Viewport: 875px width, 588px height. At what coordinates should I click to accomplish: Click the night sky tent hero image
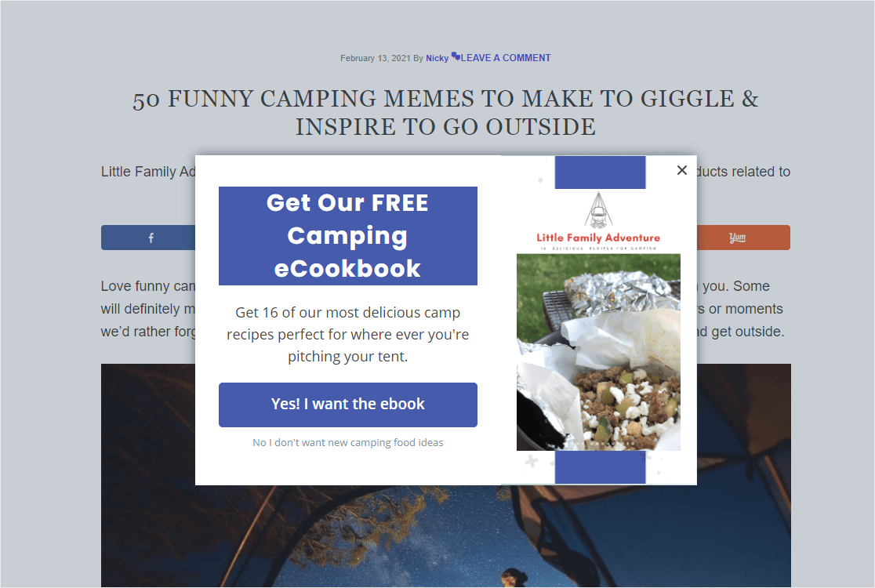coord(445,536)
